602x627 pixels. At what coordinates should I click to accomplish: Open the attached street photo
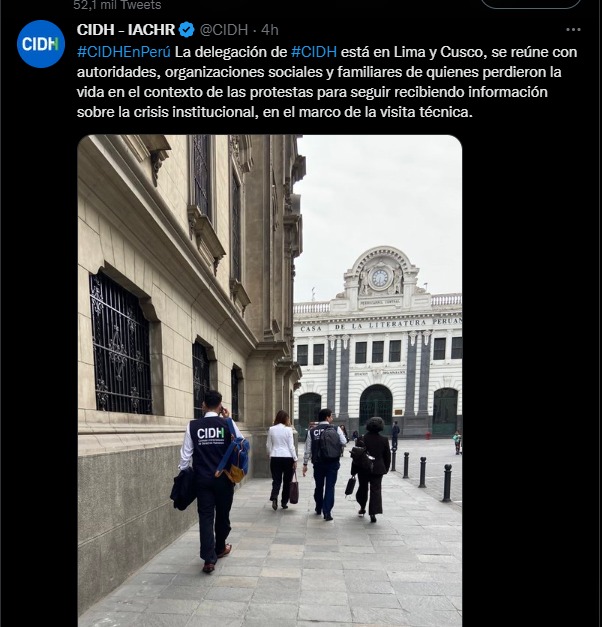click(270, 381)
